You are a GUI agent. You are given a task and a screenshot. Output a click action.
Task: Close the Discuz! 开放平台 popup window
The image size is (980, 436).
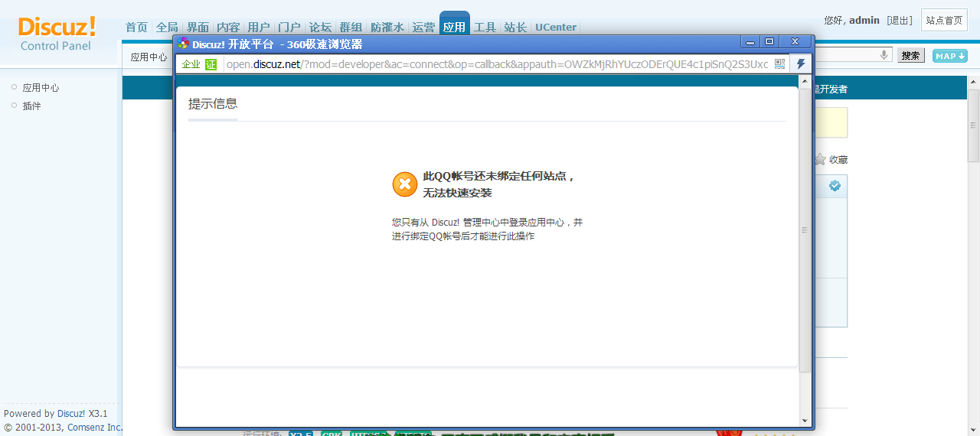click(x=795, y=41)
